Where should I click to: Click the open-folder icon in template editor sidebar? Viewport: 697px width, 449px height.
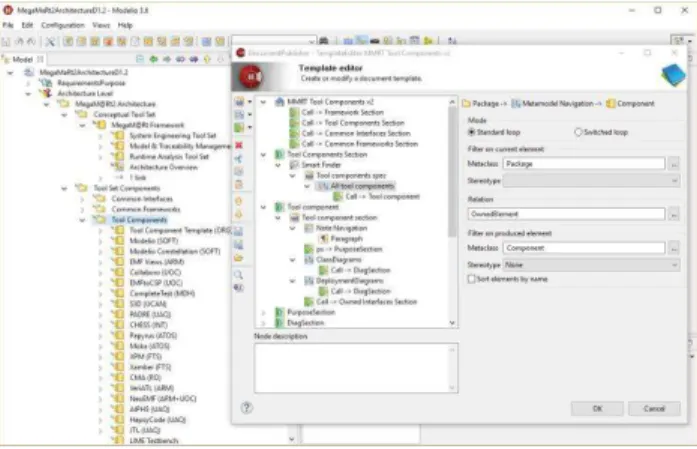(239, 258)
